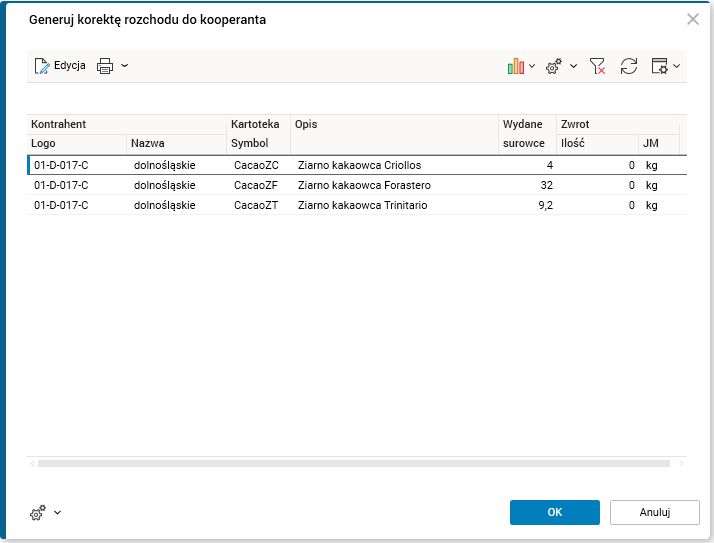
Task: Refresh the list with the reload icon
Action: pos(629,66)
